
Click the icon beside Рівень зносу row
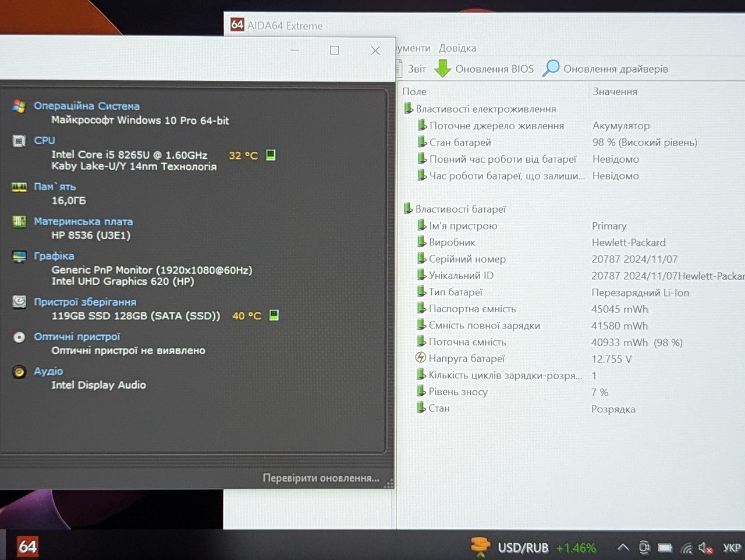[421, 391]
